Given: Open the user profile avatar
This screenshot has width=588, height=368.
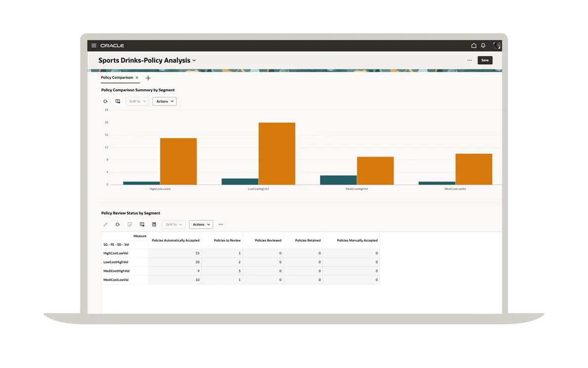Looking at the screenshot, I should tap(496, 46).
